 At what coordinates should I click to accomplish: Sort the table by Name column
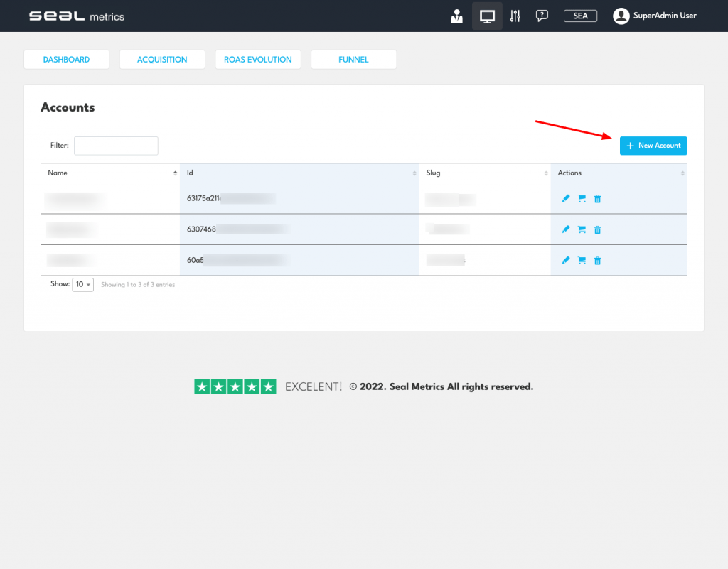(x=110, y=173)
